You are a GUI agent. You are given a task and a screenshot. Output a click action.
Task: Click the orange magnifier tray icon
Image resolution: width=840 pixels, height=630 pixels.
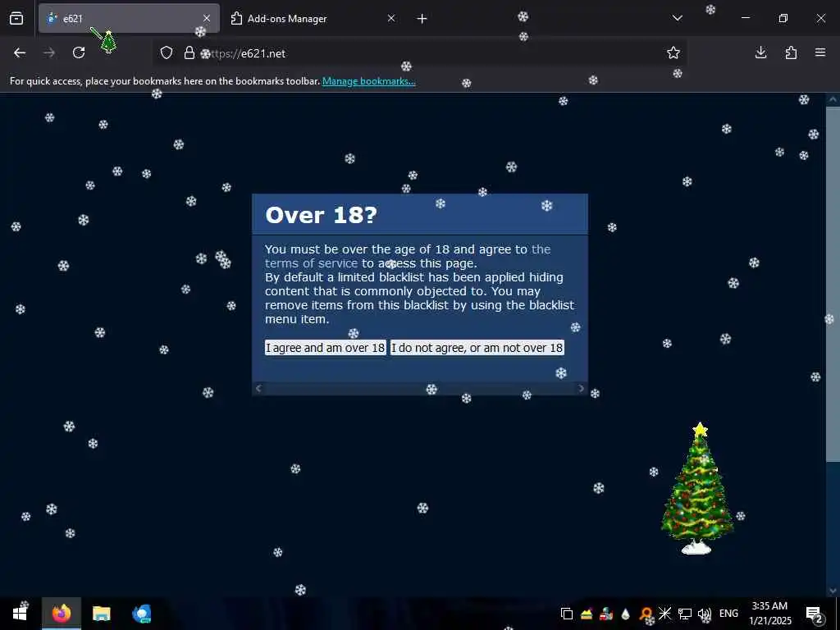[646, 614]
